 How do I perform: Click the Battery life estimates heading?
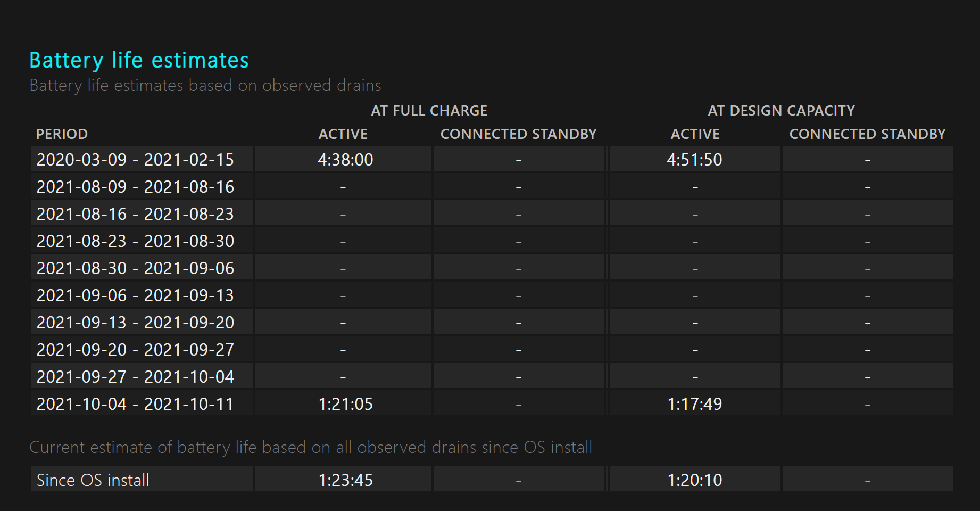pyautogui.click(x=139, y=60)
